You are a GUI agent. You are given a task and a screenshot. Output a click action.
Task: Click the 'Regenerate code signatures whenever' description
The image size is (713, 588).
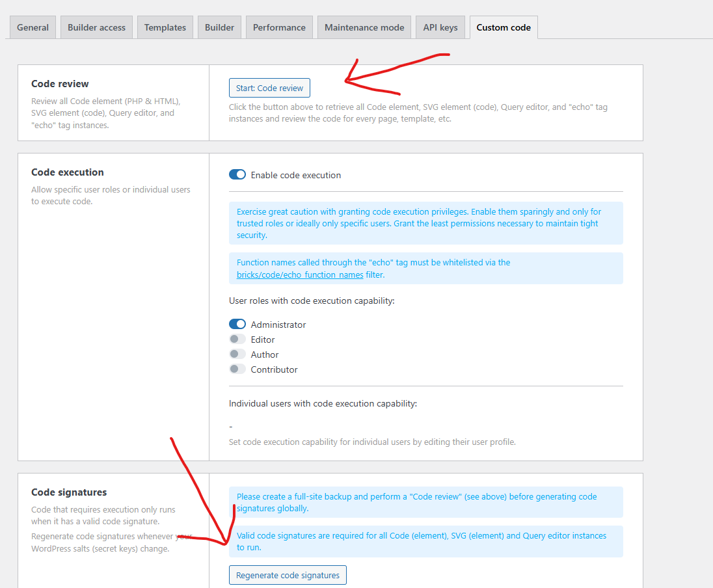coord(112,542)
